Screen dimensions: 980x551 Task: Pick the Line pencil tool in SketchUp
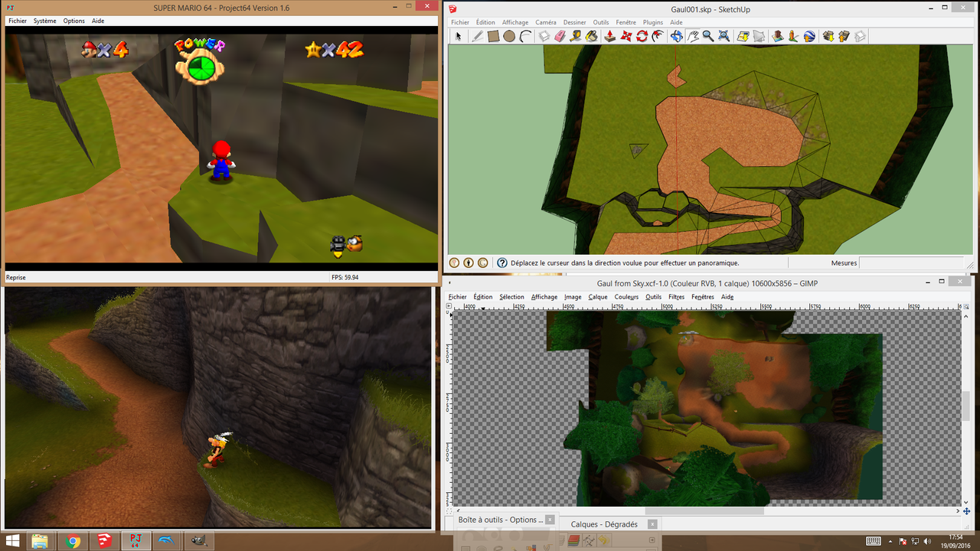(x=477, y=36)
